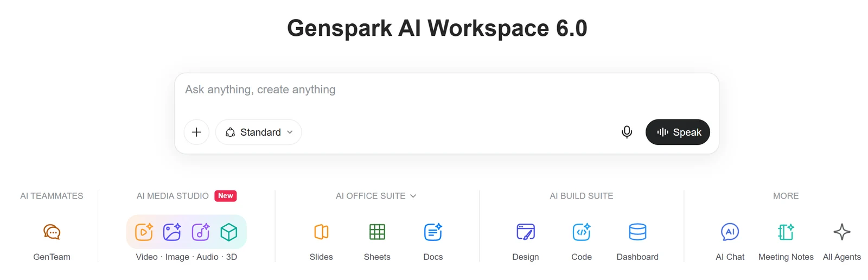Open the Image generator icon
The height and width of the screenshot is (280, 868).
[172, 232]
